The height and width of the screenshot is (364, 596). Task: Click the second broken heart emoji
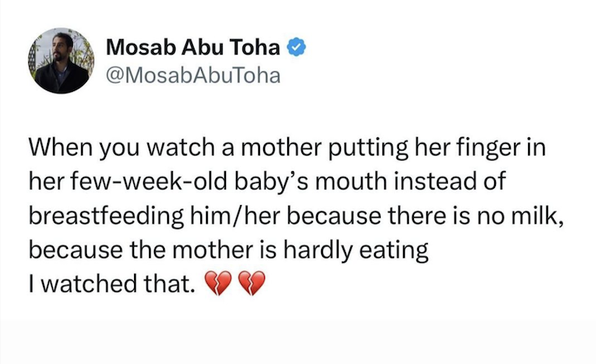(251, 287)
